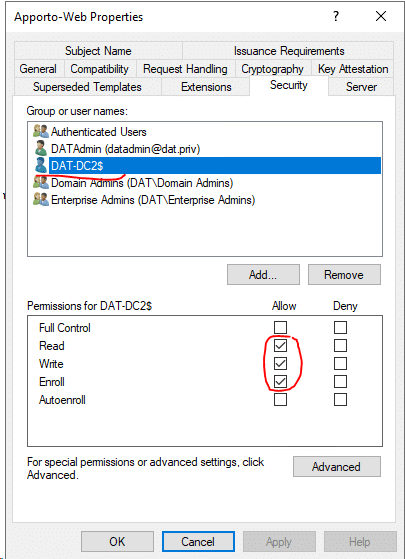405x559 pixels.
Task: Confirm with the OK button
Action: click(117, 542)
